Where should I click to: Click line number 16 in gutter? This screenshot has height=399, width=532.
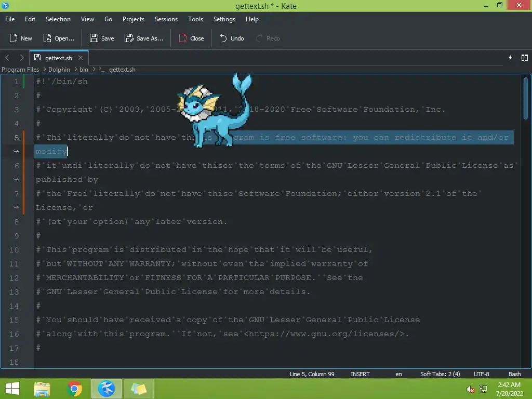tap(14, 334)
